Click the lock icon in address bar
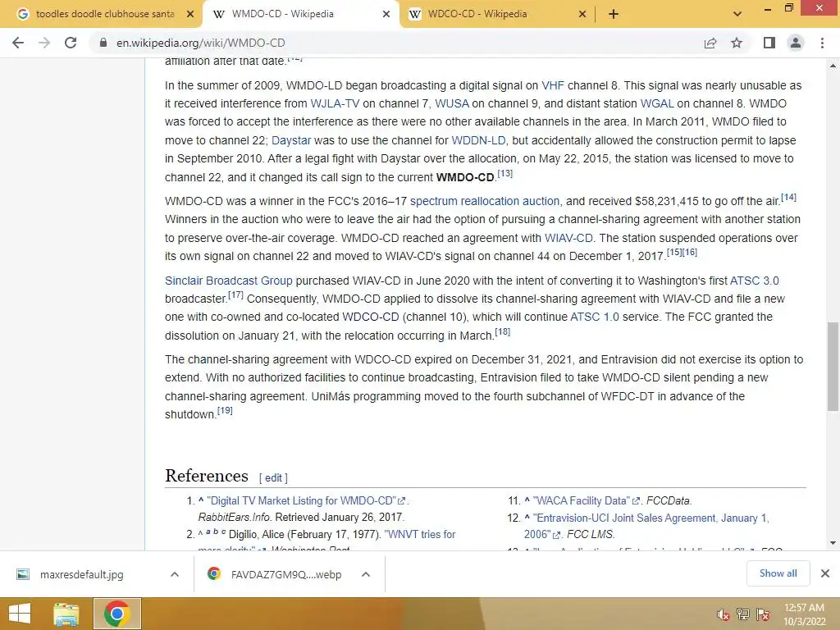 click(103, 43)
